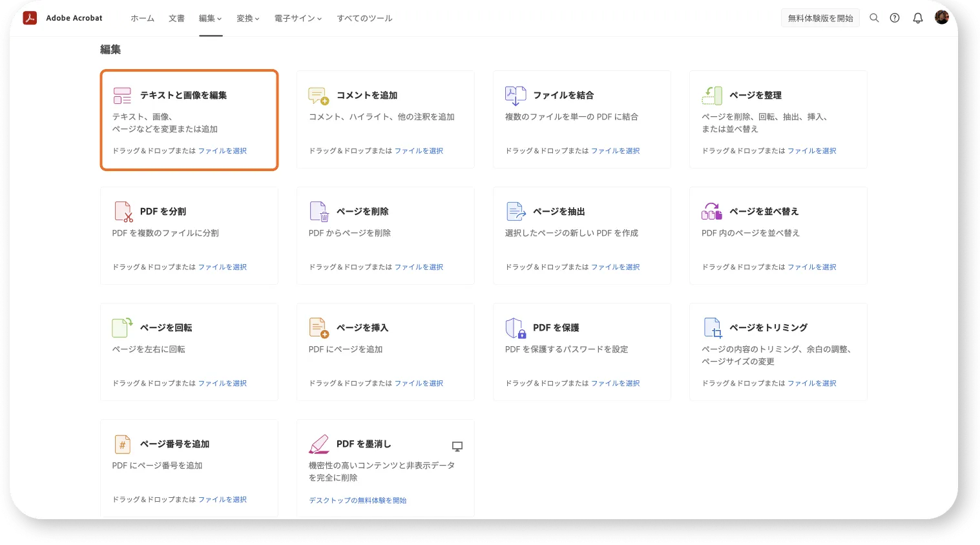This screenshot has height=545, width=980.
Task: Click ファイルを選択 under テキストと画像を編集
Action: point(222,150)
